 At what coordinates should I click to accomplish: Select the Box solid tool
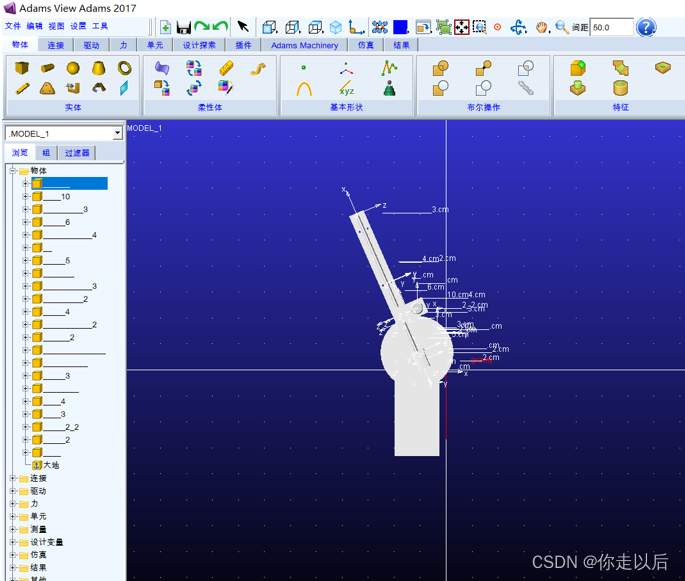pyautogui.click(x=22, y=68)
